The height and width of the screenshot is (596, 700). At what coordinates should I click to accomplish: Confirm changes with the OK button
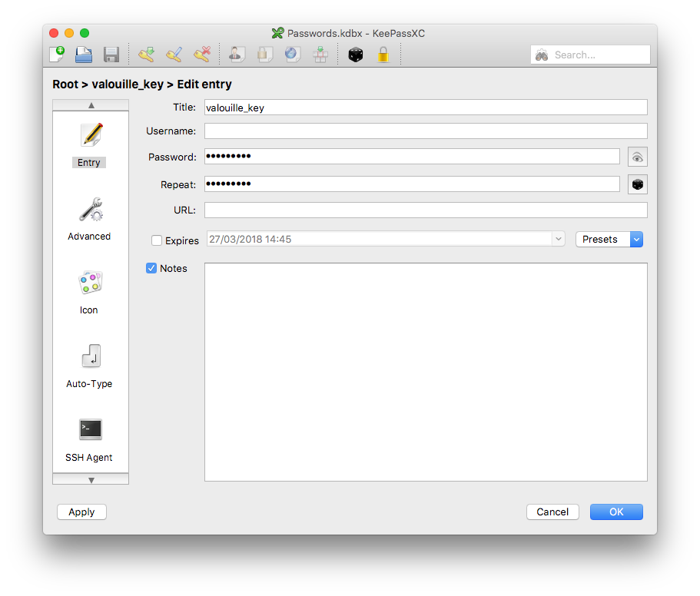coord(616,512)
